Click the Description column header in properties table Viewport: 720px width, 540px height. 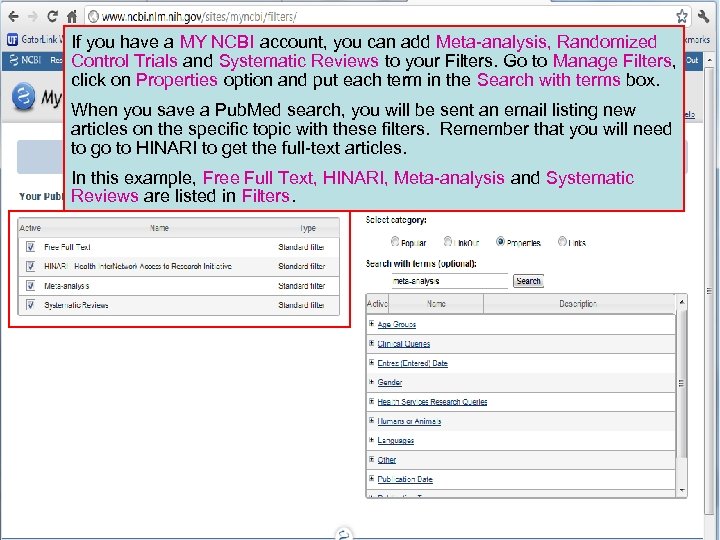577,304
